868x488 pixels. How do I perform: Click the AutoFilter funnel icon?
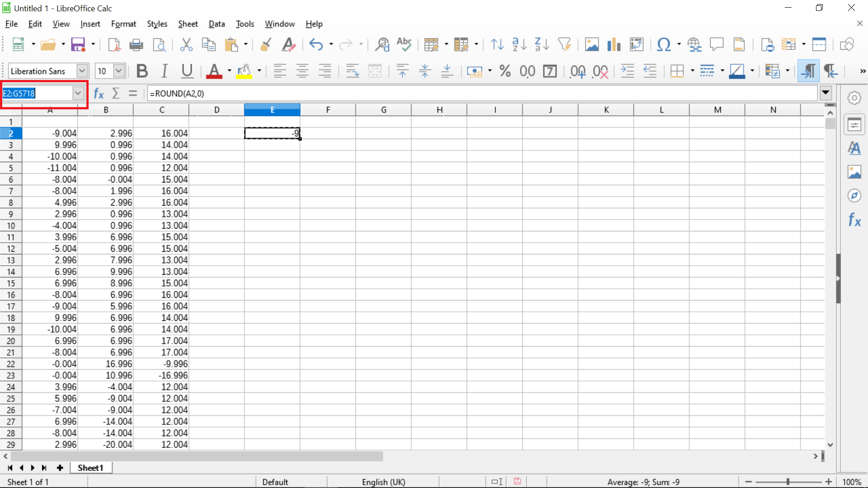[x=564, y=44]
